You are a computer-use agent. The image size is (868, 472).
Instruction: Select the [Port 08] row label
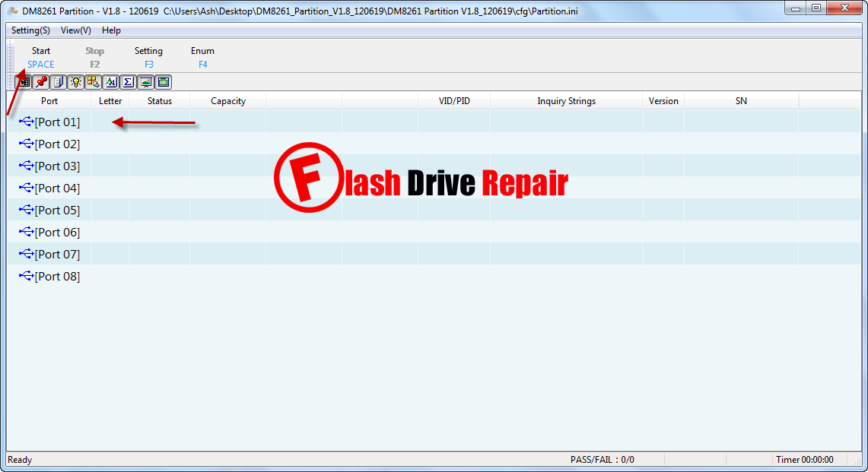57,276
